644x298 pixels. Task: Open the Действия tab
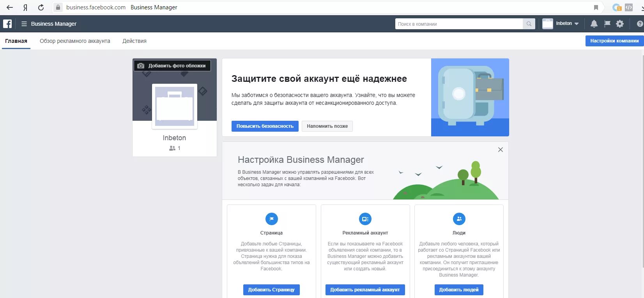coord(134,41)
